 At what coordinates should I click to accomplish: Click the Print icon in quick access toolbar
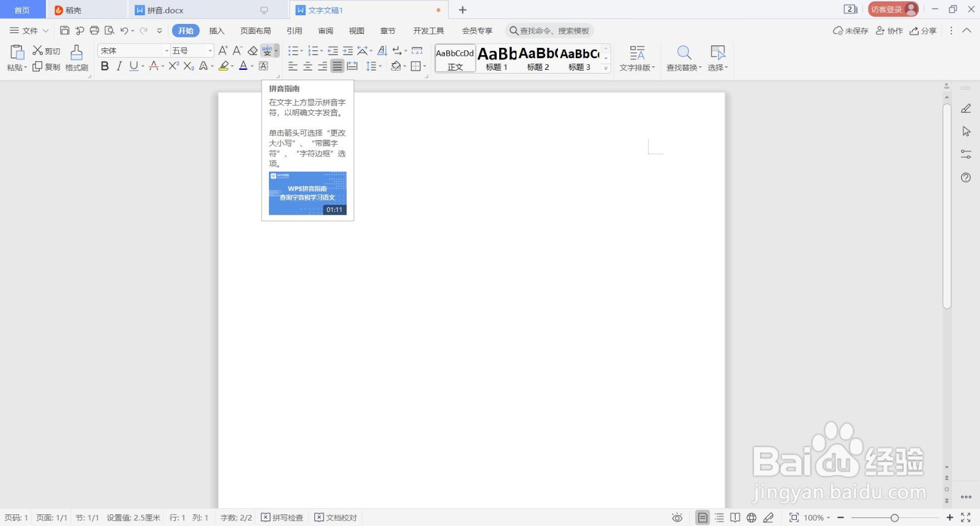[94, 31]
